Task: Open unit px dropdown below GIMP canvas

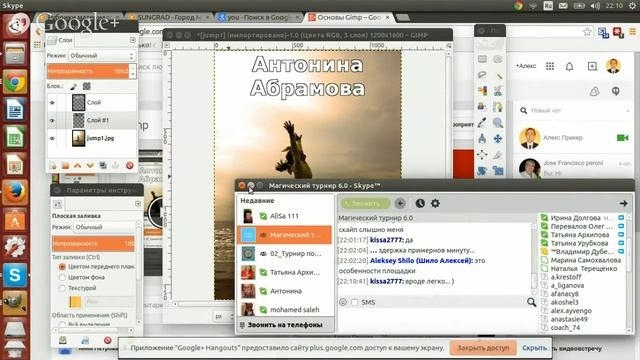Action: click(223, 316)
